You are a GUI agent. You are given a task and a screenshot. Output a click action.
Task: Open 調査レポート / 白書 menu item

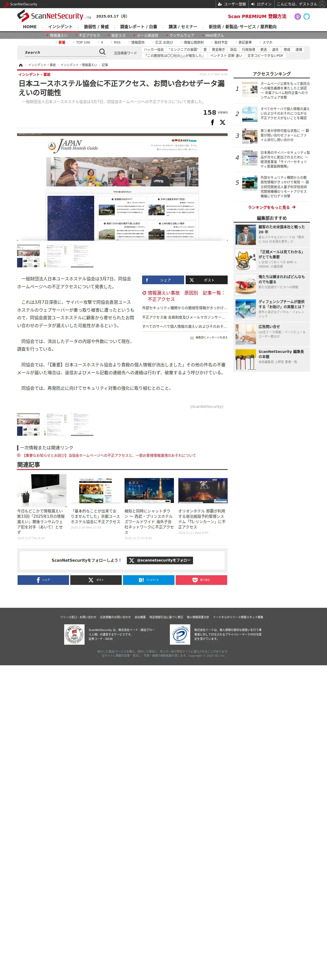[139, 27]
